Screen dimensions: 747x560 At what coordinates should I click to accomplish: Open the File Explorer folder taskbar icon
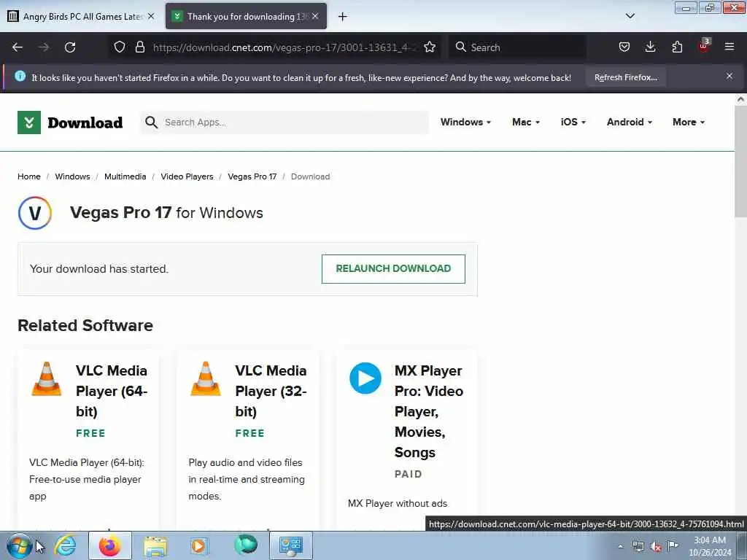(155, 545)
